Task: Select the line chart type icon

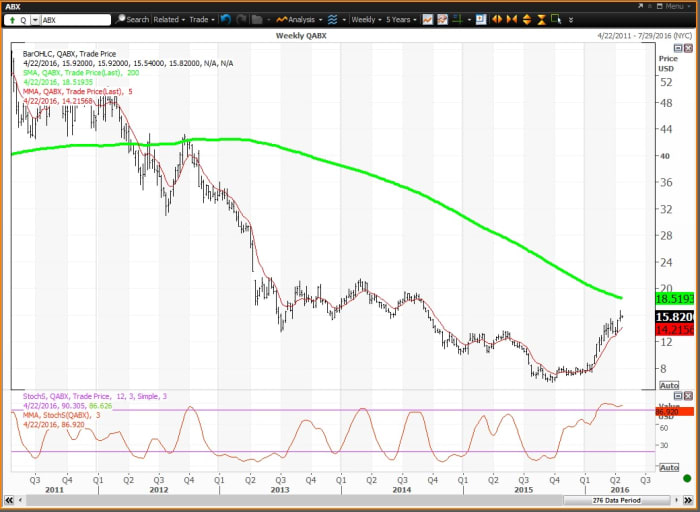Action: pos(428,19)
